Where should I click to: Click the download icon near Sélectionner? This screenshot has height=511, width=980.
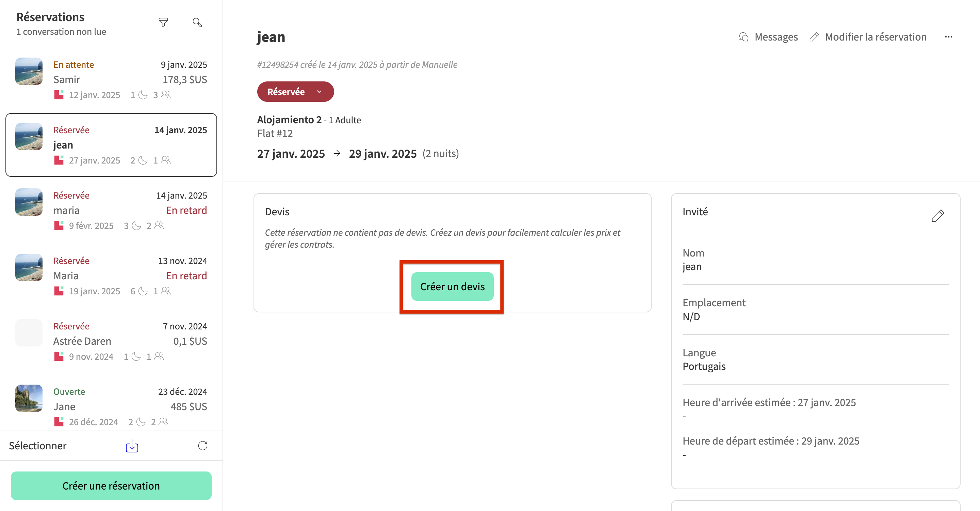click(131, 446)
